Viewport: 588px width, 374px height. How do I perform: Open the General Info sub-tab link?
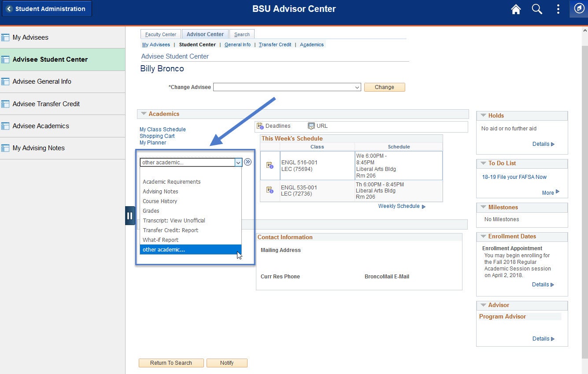point(237,44)
